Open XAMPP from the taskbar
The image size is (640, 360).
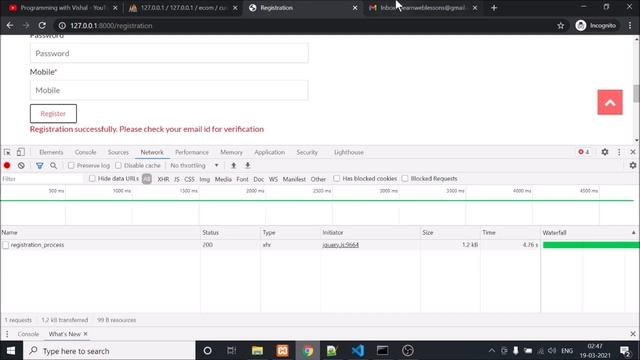282,351
